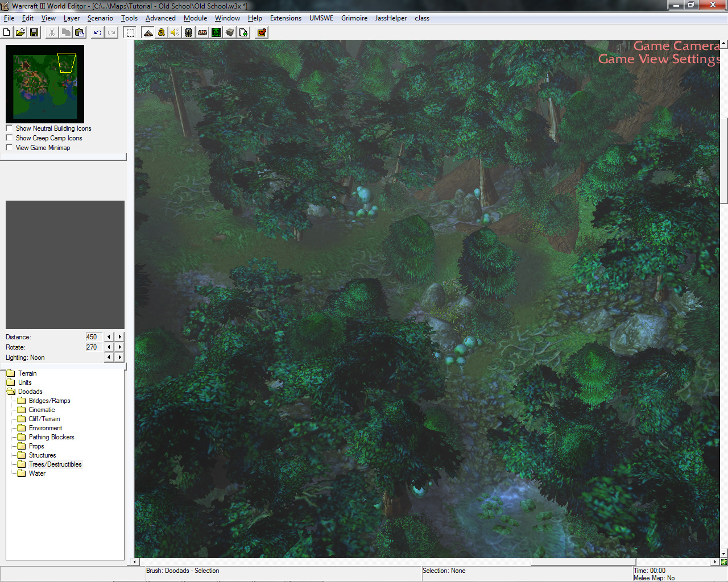Open the UMSWE menu
Viewport: 728px width, 582px height.
pyautogui.click(x=321, y=18)
